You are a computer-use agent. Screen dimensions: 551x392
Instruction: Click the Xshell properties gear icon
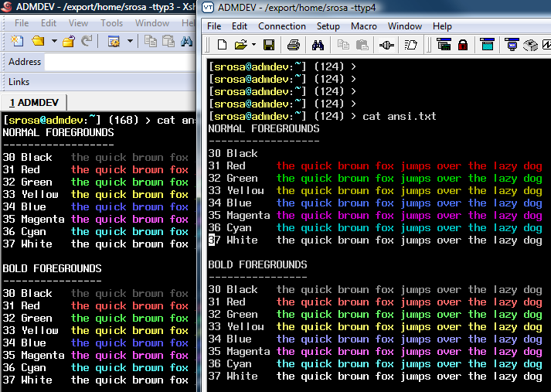point(113,41)
